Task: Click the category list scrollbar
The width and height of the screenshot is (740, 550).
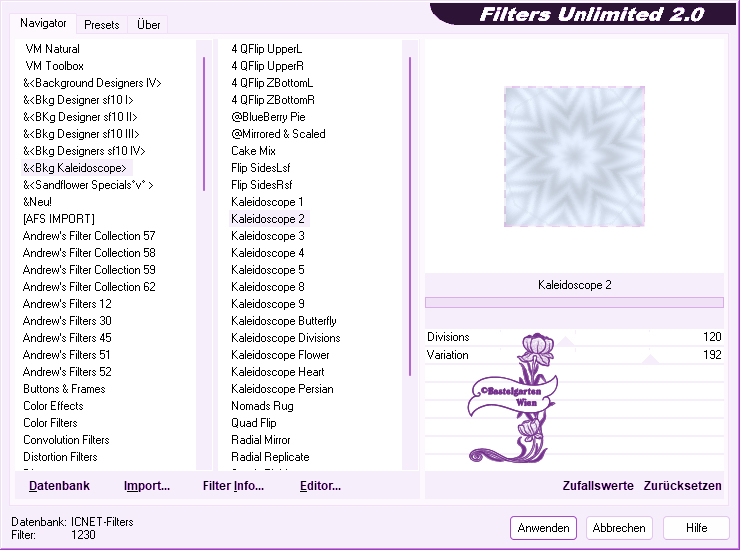Action: (x=204, y=124)
